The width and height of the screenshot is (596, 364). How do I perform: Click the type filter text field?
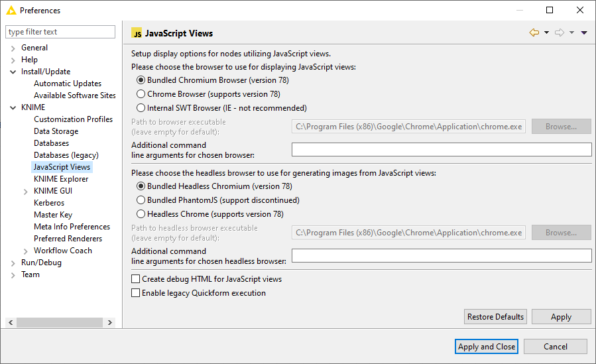60,32
